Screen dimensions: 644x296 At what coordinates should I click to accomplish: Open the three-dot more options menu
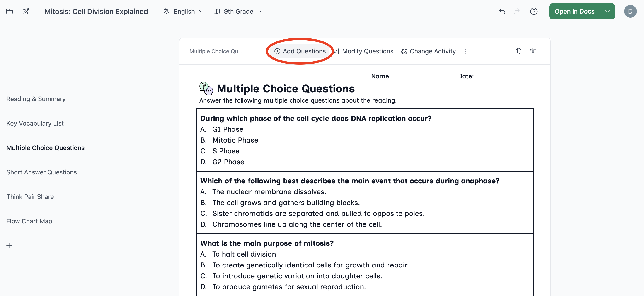point(465,51)
